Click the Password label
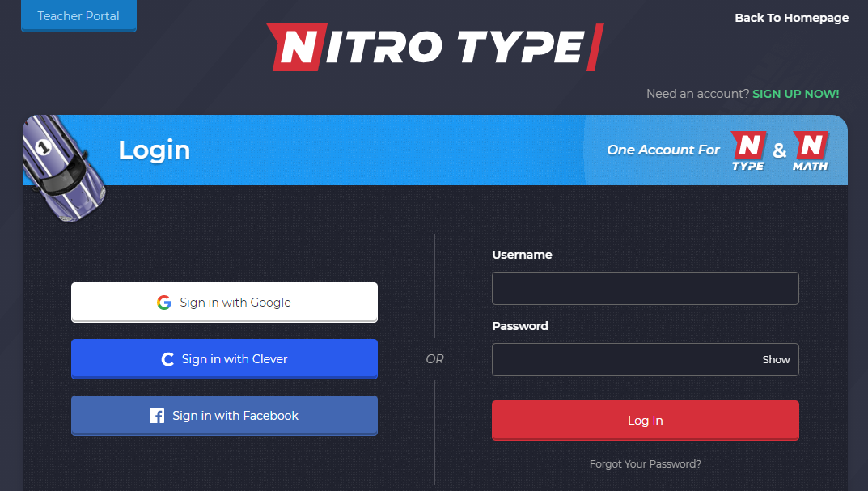Image resolution: width=868 pixels, height=491 pixels. 520,326
